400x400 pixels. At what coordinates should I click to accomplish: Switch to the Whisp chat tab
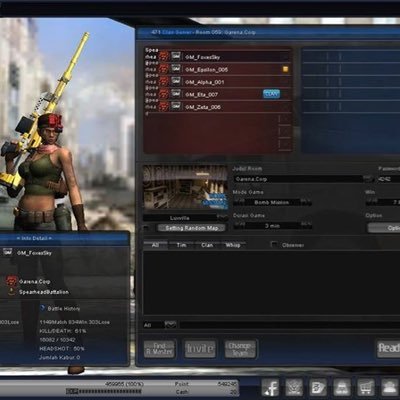point(233,245)
